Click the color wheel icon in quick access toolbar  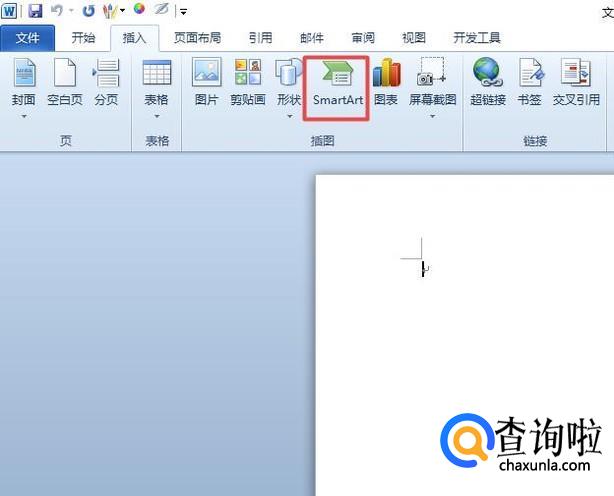(x=139, y=9)
